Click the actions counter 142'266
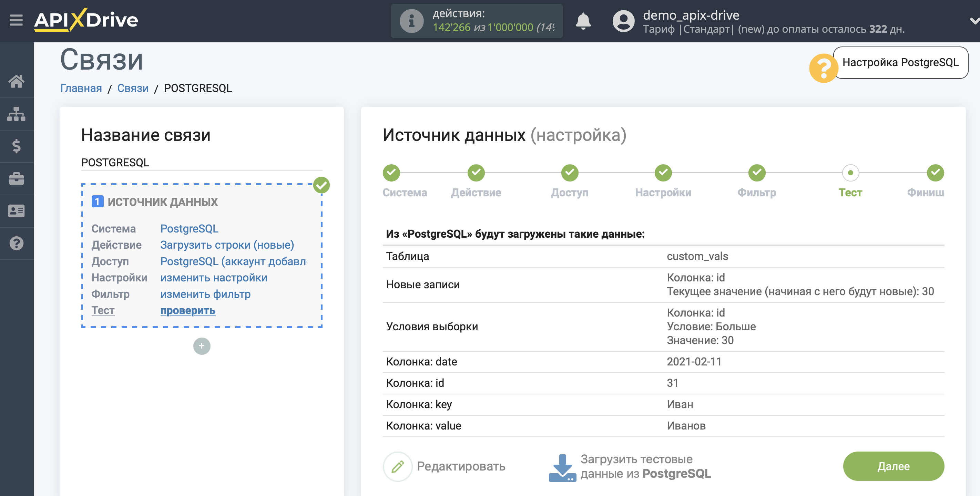This screenshot has width=980, height=496. tap(451, 28)
